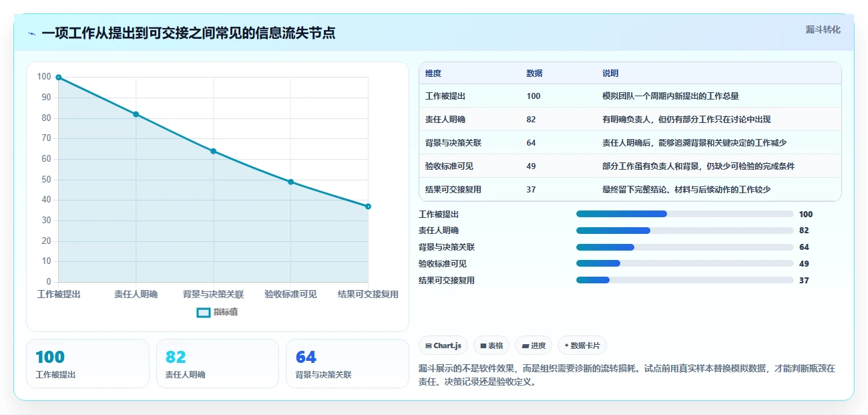The image size is (868, 415).
Task: Click the table value 37
Action: coord(531,190)
